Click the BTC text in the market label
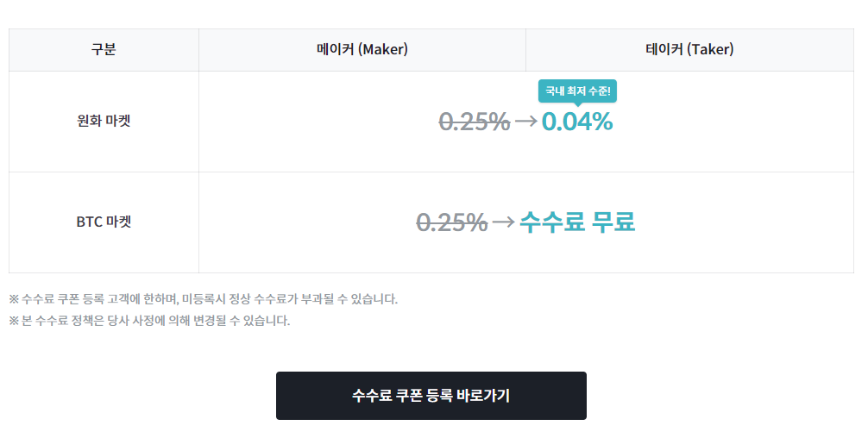This screenshot has width=868, height=438. pos(89,222)
